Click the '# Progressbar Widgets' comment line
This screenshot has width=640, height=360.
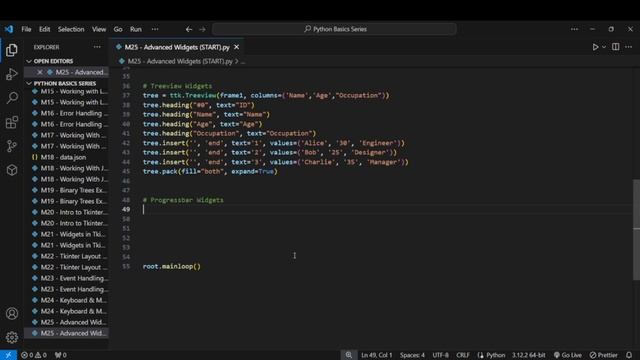click(x=183, y=200)
